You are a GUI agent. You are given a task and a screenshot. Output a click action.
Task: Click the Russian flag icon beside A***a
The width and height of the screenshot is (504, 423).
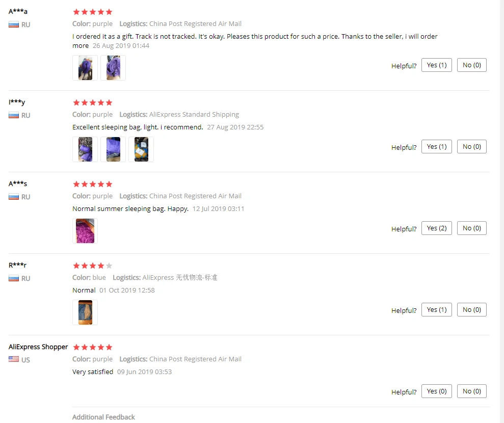pyautogui.click(x=13, y=24)
